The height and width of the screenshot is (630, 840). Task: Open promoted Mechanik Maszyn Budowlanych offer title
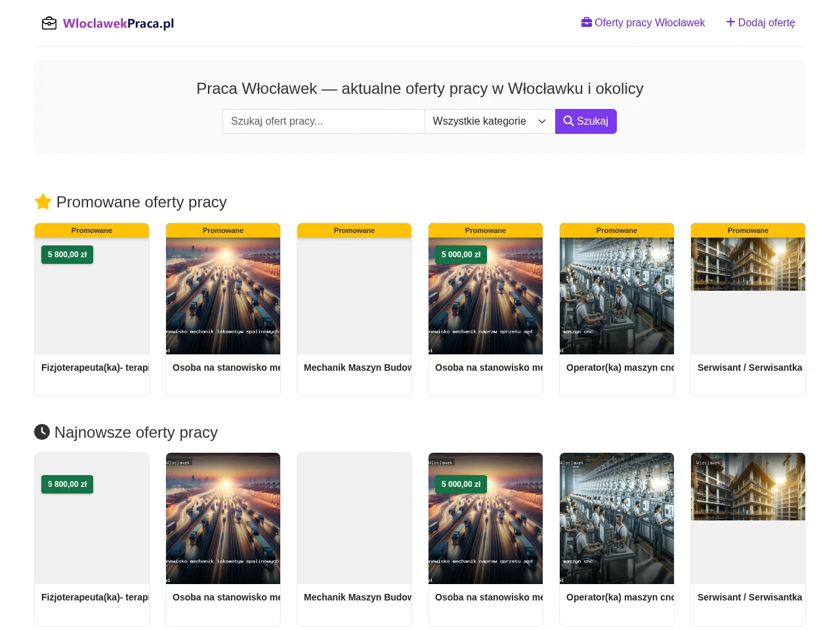[x=358, y=367]
